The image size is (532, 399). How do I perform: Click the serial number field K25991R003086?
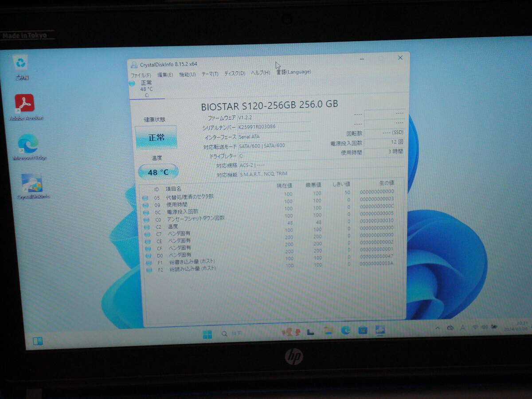[x=274, y=126]
